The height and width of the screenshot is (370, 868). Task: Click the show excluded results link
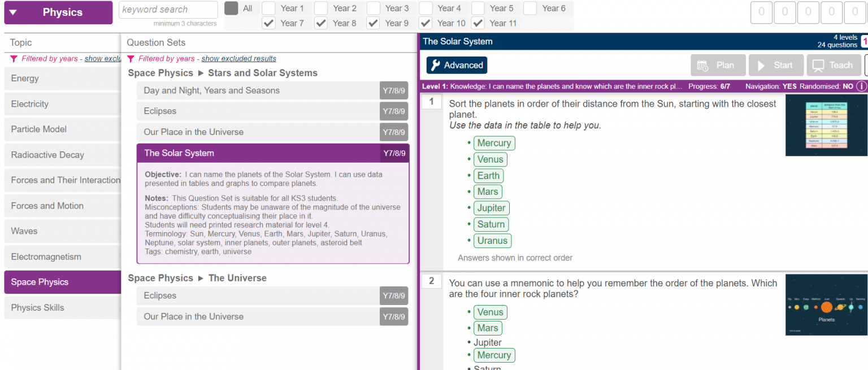(238, 58)
